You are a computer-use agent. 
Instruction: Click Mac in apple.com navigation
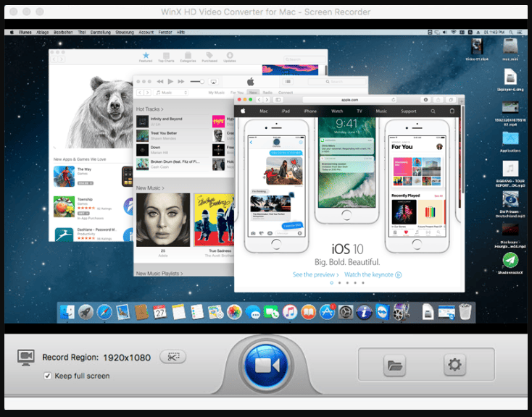pyautogui.click(x=264, y=111)
